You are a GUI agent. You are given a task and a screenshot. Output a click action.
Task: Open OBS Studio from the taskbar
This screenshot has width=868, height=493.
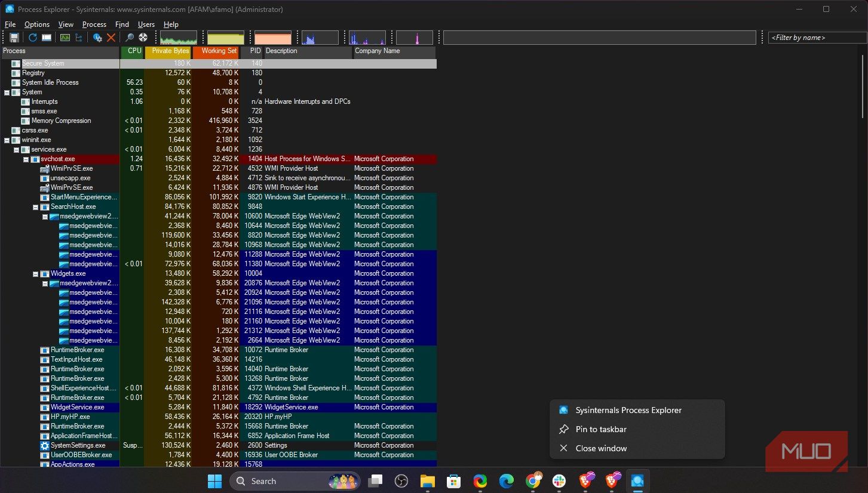(401, 481)
